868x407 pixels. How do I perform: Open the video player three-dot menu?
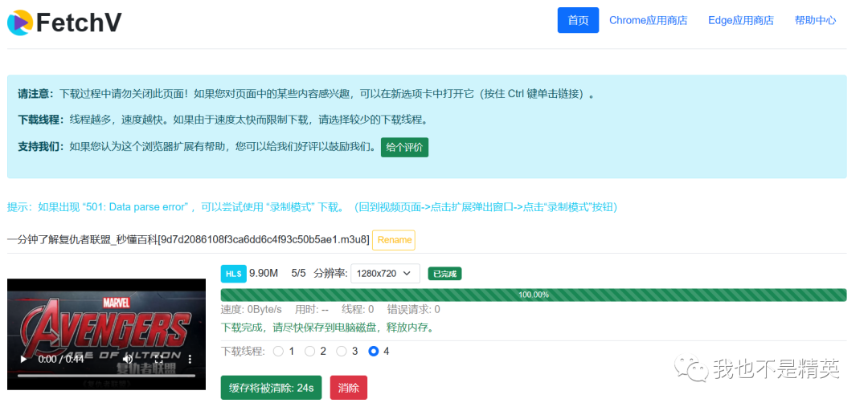190,359
